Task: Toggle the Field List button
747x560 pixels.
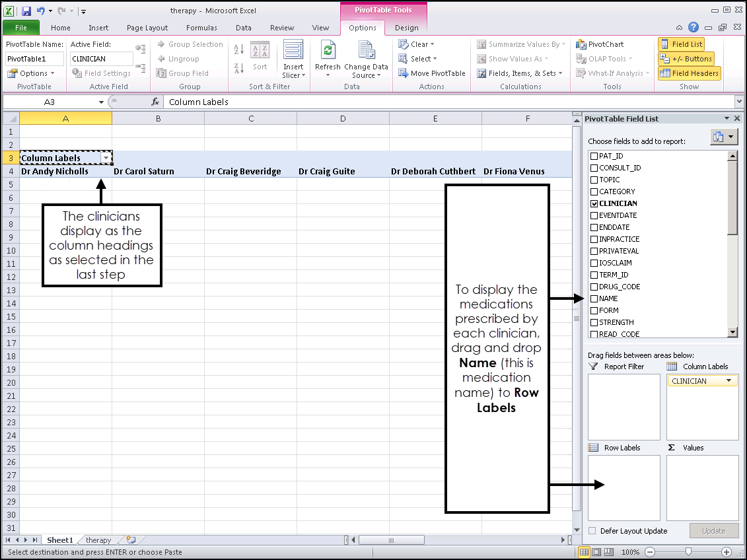Action: pos(681,44)
